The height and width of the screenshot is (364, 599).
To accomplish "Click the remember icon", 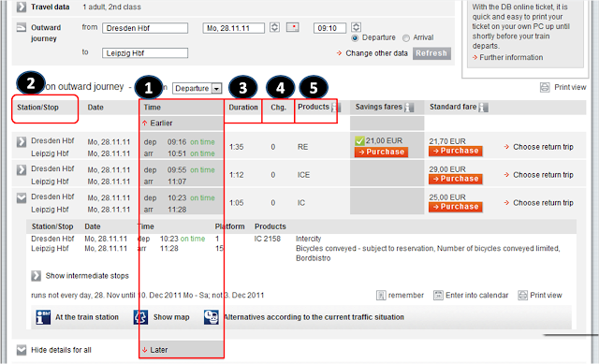I will (x=381, y=295).
